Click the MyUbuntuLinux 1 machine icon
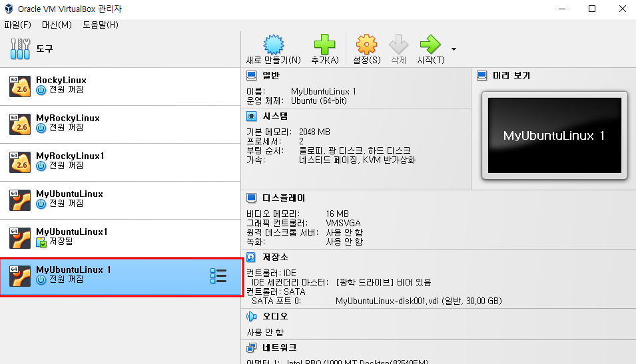The height and width of the screenshot is (364, 636). tap(20, 276)
